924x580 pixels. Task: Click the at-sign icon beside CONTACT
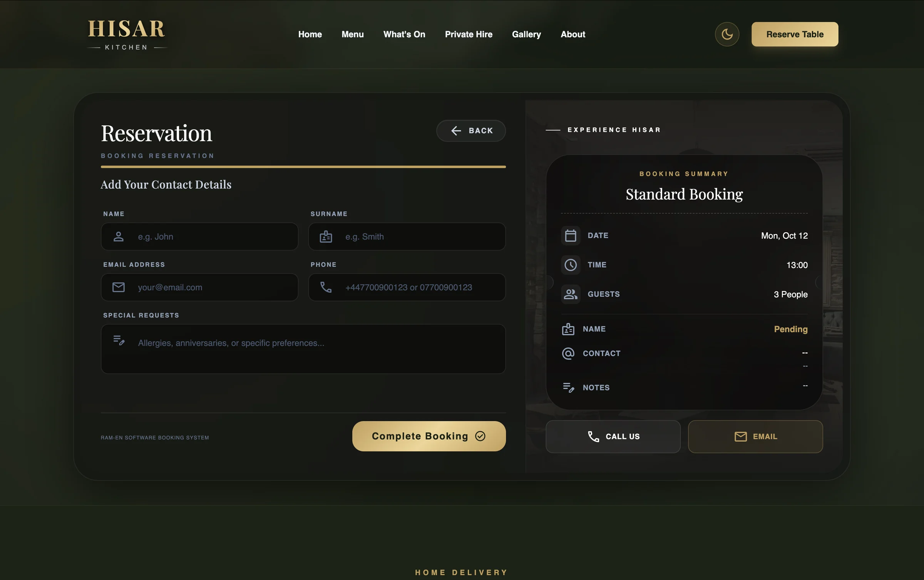tap(568, 353)
